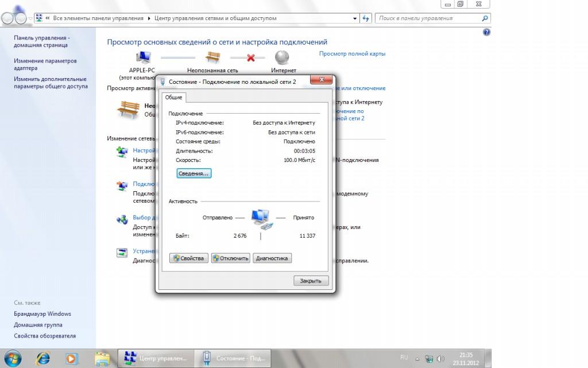
Task: Click the unidentified network bench icon in map
Action: coord(212,57)
